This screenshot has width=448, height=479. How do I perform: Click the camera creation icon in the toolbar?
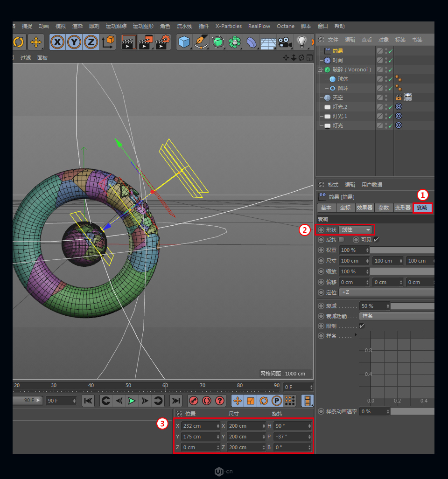coord(285,42)
